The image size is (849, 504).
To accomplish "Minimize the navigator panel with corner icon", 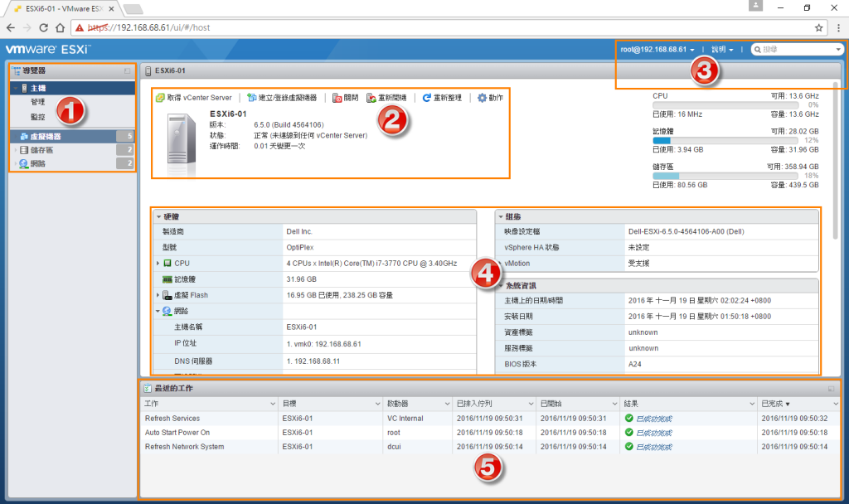I will pos(127,71).
